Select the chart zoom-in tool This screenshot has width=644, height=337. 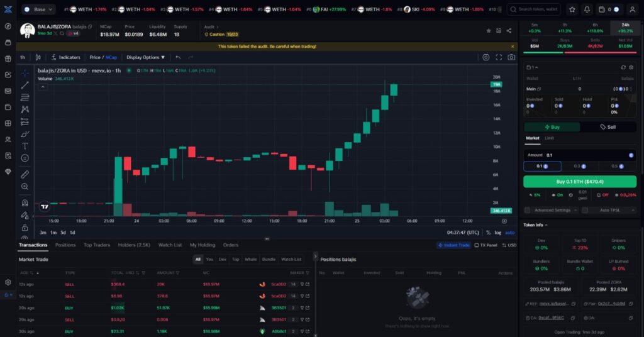(25, 187)
